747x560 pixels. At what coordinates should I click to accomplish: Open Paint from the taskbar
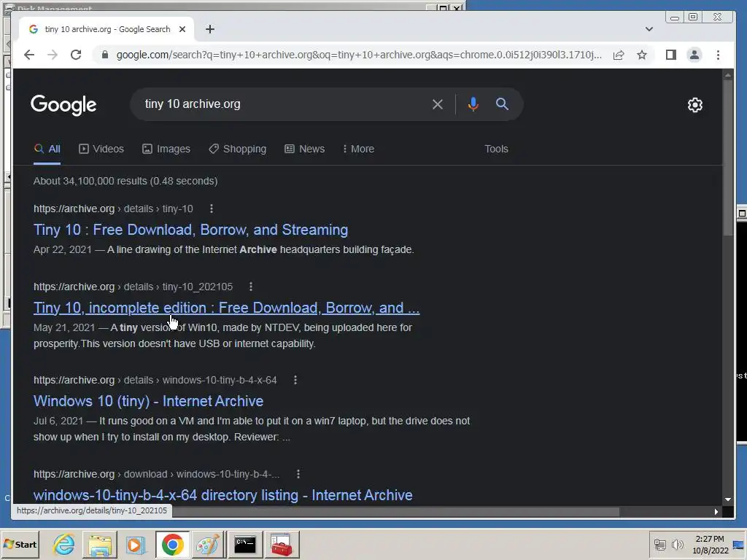click(208, 544)
